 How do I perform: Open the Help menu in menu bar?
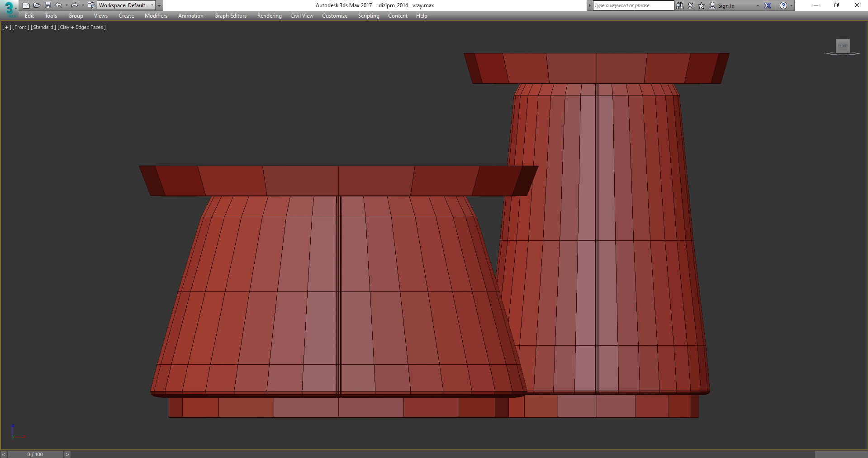(x=422, y=16)
